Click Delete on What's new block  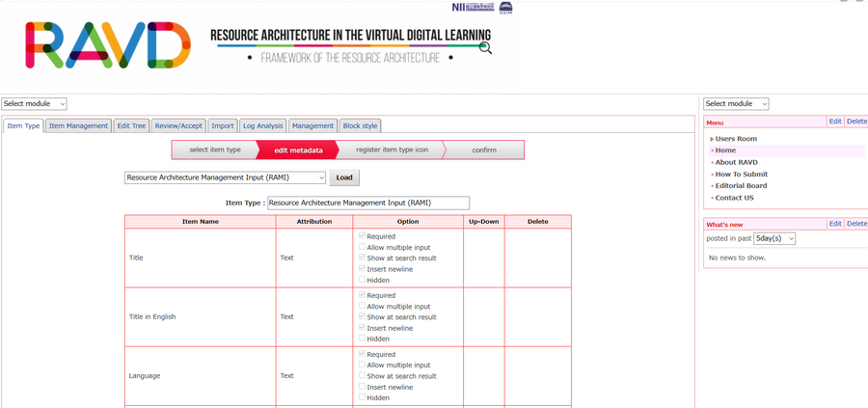(x=856, y=224)
